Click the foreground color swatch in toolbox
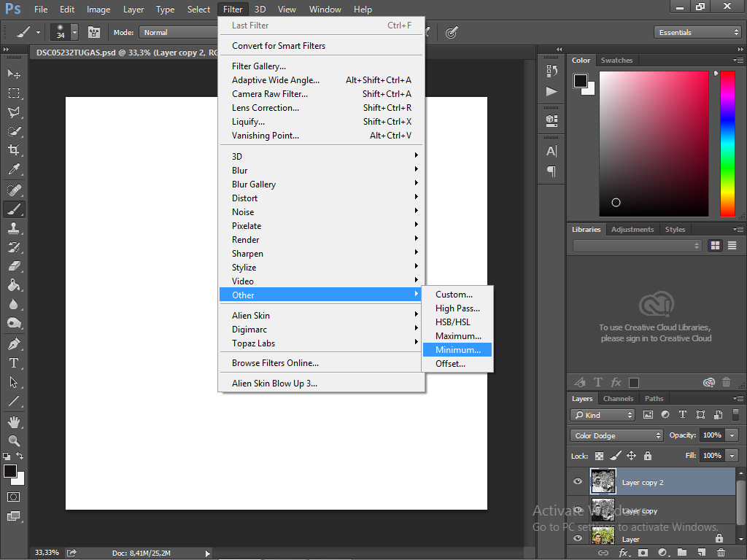Screen dimensions: 747x560 pyautogui.click(x=10, y=470)
